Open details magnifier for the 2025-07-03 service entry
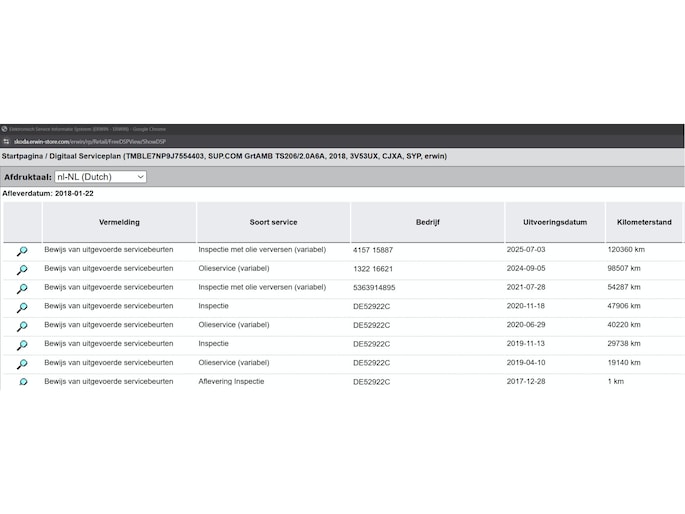The image size is (685, 514). (22, 251)
